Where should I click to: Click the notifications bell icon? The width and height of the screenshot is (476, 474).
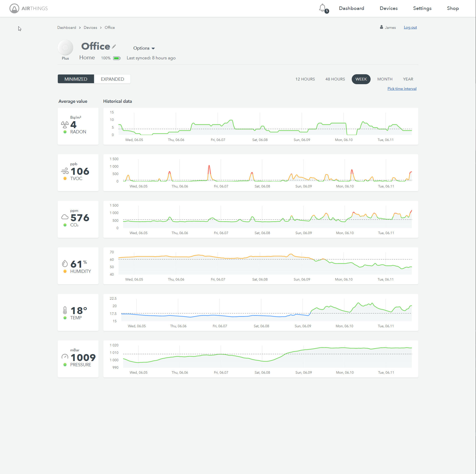322,8
